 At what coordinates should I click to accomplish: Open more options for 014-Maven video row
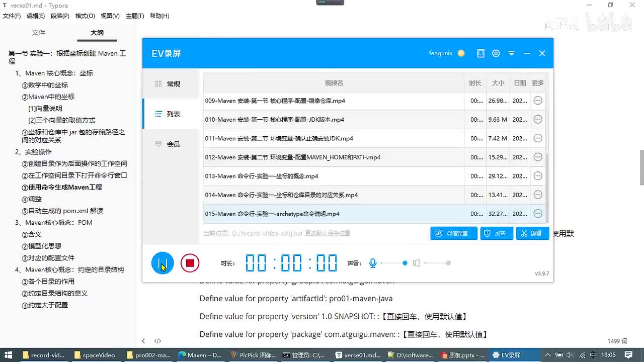point(538,195)
